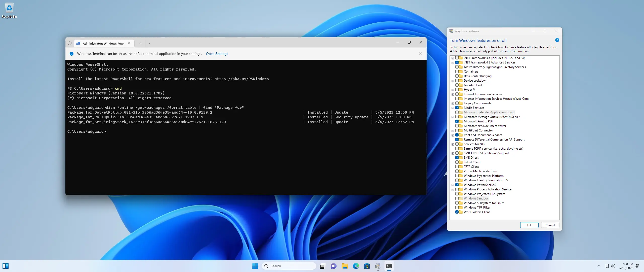
Task: Click the Open Settings link
Action: [217, 54]
